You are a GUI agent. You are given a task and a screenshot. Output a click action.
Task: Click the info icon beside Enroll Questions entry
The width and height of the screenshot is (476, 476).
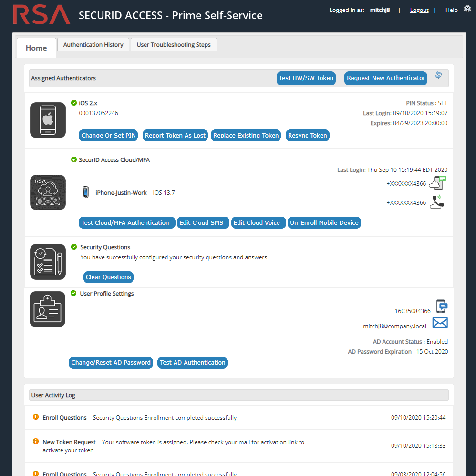[35, 417]
